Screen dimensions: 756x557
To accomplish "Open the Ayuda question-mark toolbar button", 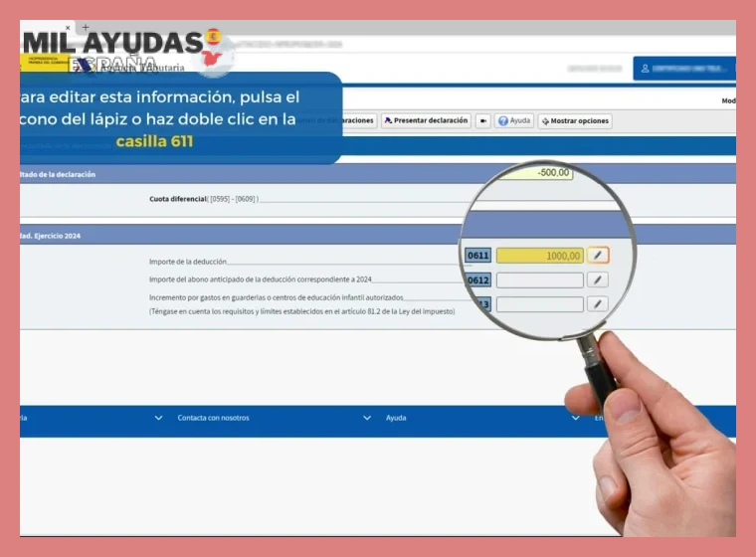I will pos(514,120).
